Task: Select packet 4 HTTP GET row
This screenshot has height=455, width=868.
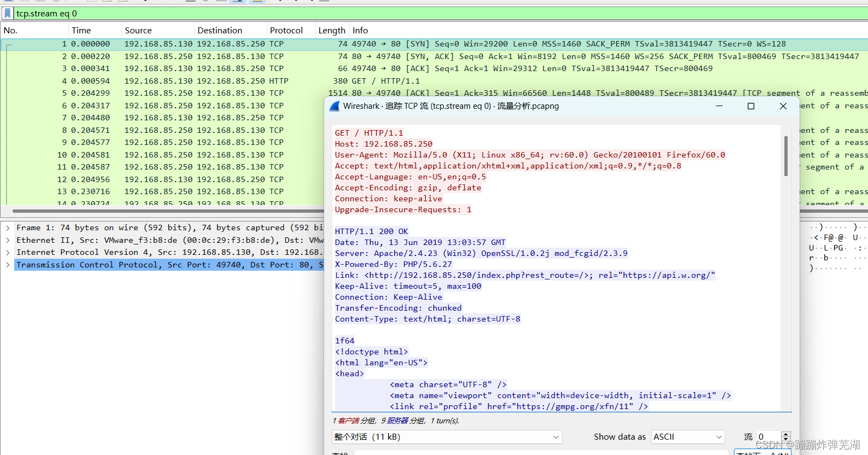Action: (434, 81)
